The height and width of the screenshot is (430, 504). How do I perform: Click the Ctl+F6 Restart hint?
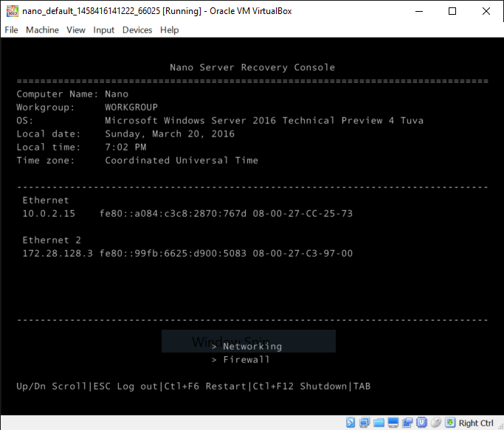pos(205,386)
